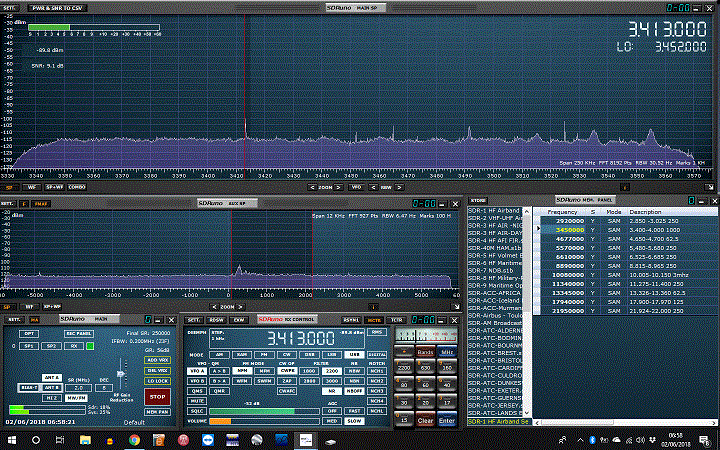Viewport: 720px width, 450px height.
Task: Click resize-corner arrow icon in Main SP
Action: [710, 187]
